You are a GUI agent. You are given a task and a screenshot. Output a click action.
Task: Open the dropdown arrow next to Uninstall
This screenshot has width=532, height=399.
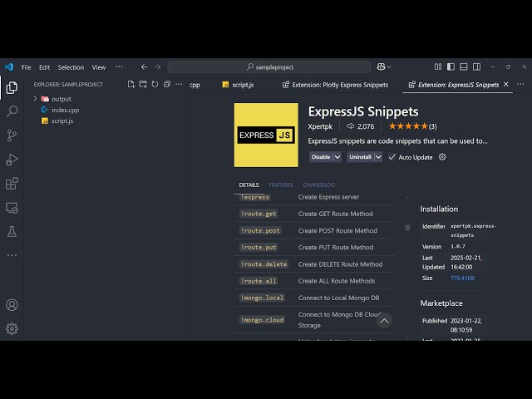378,157
